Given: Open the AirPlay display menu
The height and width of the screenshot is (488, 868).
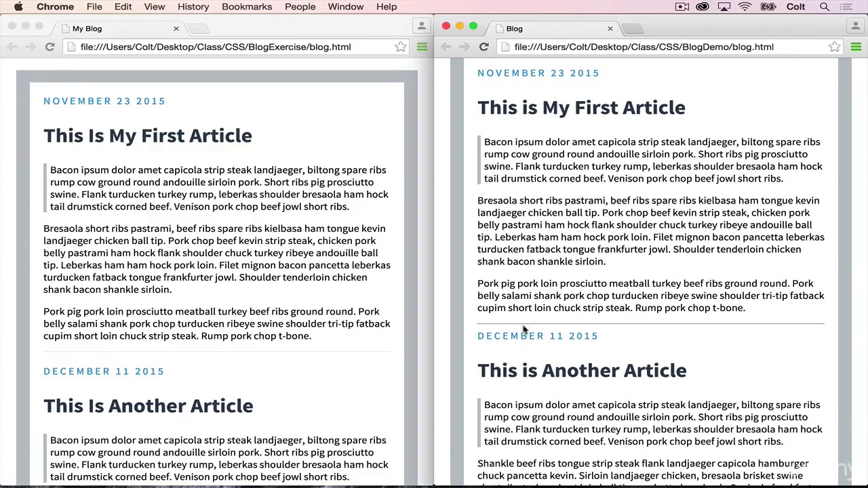Looking at the screenshot, I should 724,7.
